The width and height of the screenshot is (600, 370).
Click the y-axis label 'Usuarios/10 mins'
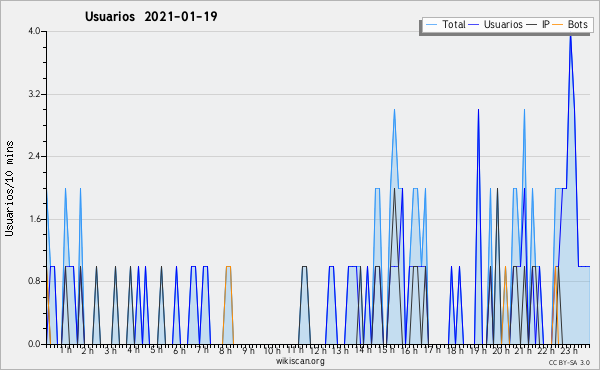tap(9, 189)
